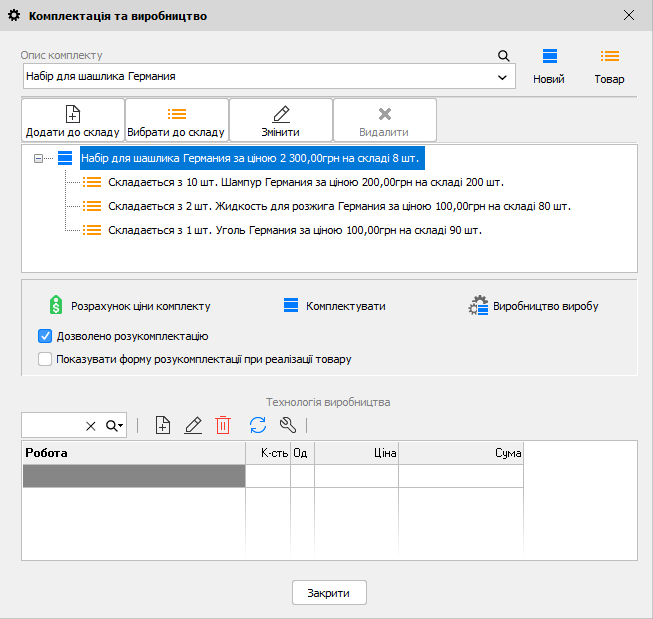Image resolution: width=653 pixels, height=619 pixels.
Task: Click Розрахунок ціни комплекту
Action: point(130,306)
